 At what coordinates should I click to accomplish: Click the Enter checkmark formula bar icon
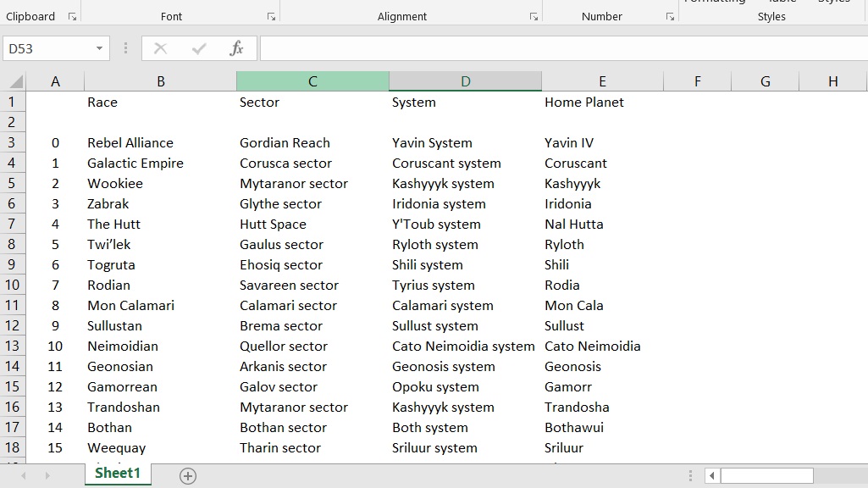pos(199,49)
